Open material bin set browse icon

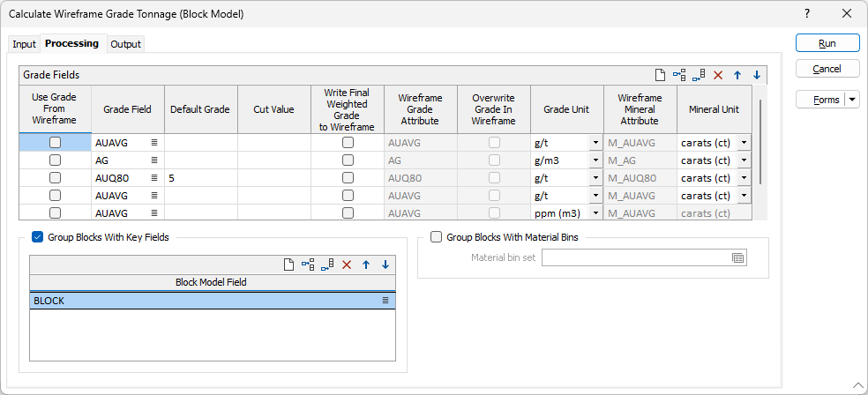[738, 257]
